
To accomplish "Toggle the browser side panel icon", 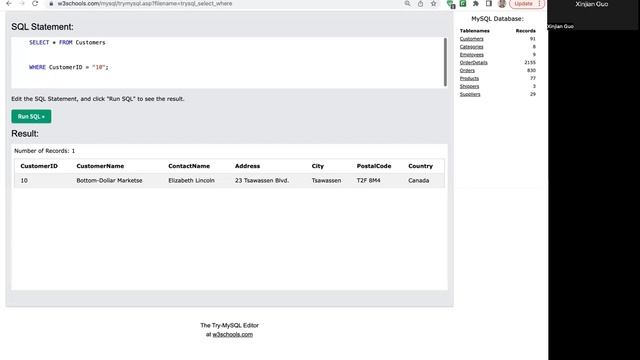I will pos(489,4).
